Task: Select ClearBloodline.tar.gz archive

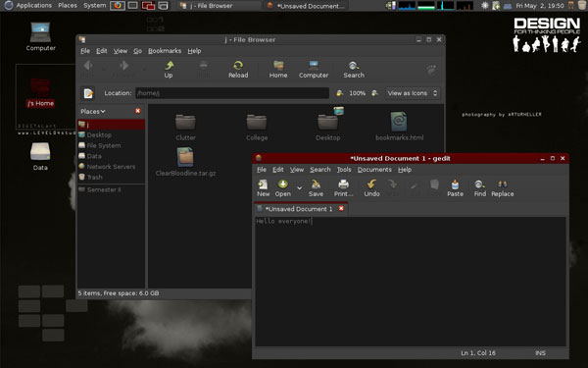Action: (x=185, y=162)
